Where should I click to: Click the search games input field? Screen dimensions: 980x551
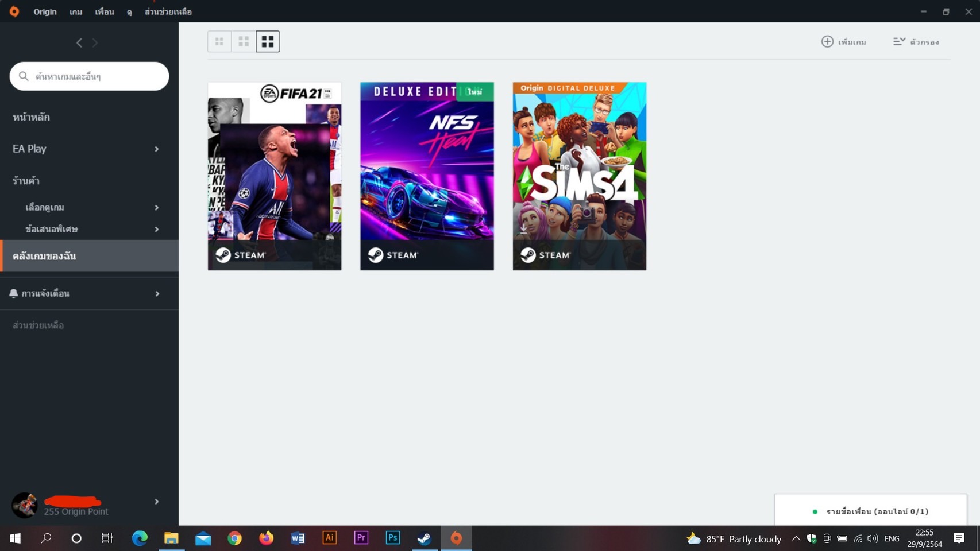[x=89, y=76]
